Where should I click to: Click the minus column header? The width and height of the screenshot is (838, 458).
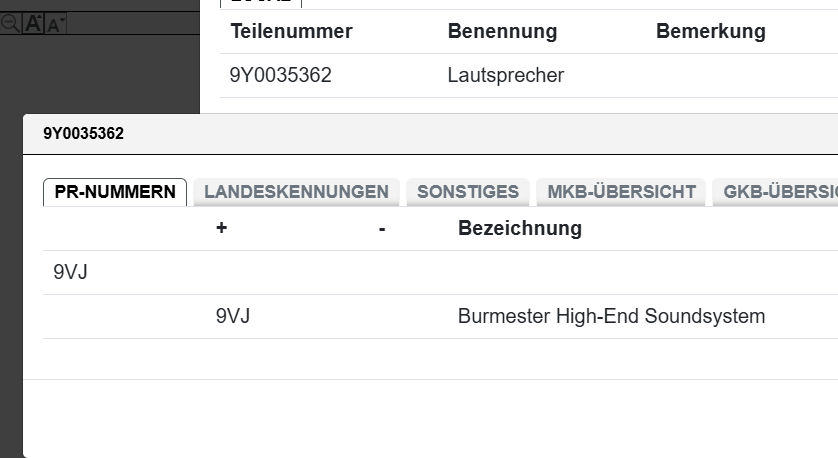(382, 228)
